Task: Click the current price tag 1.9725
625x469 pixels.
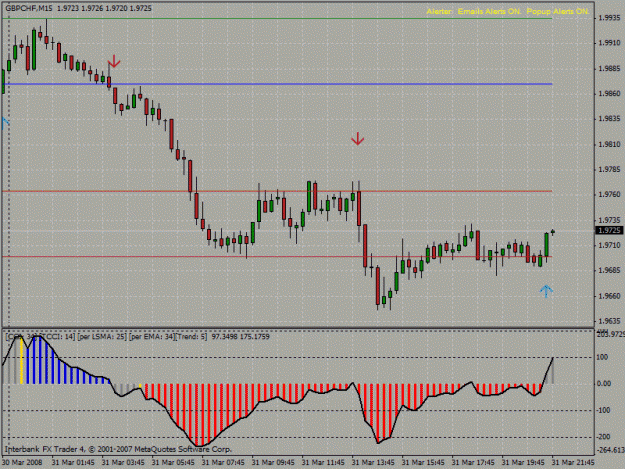Action: click(x=609, y=230)
